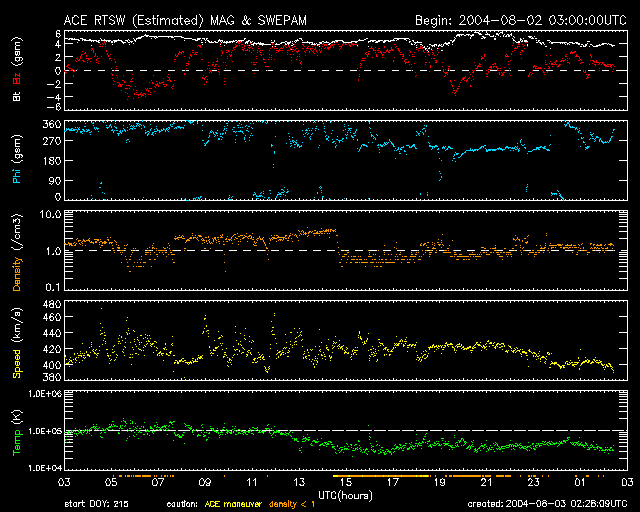Image resolution: width=640 pixels, height=512 pixels.
Task: Click the '0.1' tick on Density axis
Action: [53, 287]
